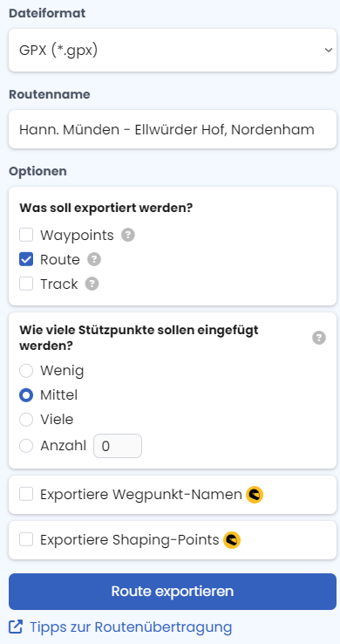This screenshot has width=340, height=644.
Task: Open Tipps zur Routenübertragung link
Action: [131, 627]
